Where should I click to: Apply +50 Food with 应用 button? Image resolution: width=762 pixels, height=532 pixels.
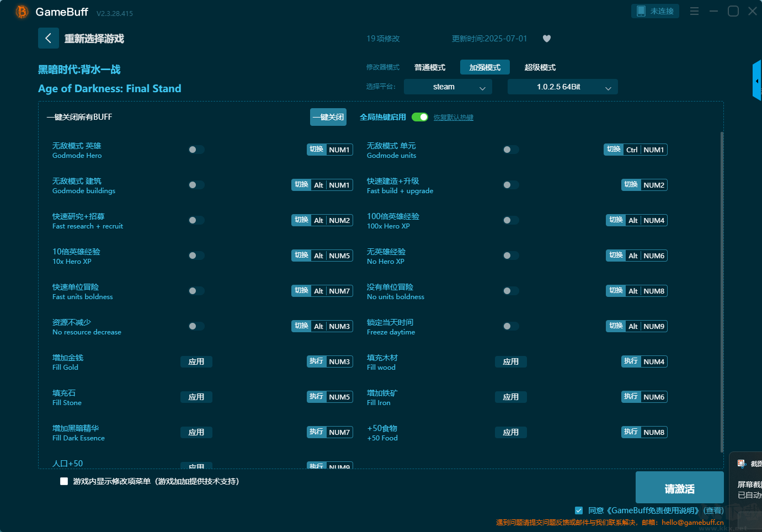point(511,432)
